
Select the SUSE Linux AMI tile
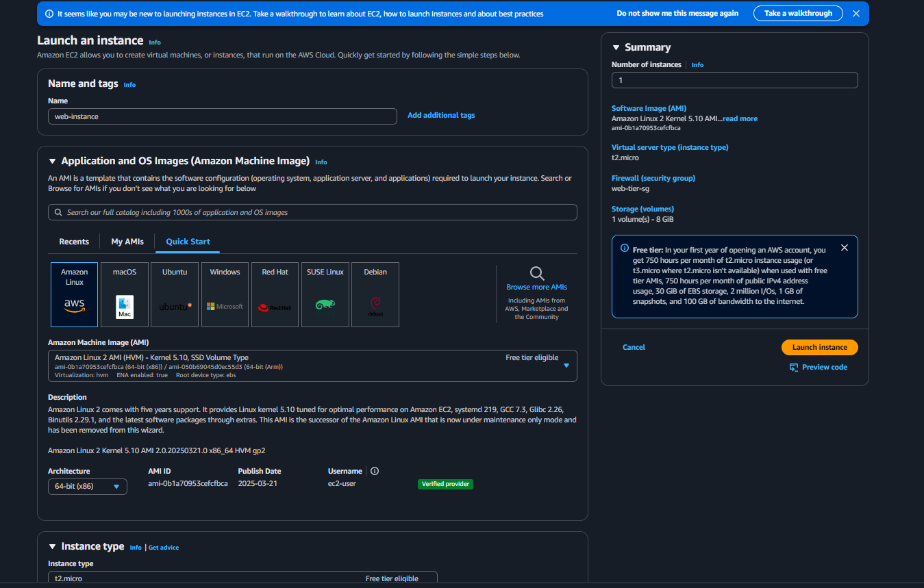(325, 294)
